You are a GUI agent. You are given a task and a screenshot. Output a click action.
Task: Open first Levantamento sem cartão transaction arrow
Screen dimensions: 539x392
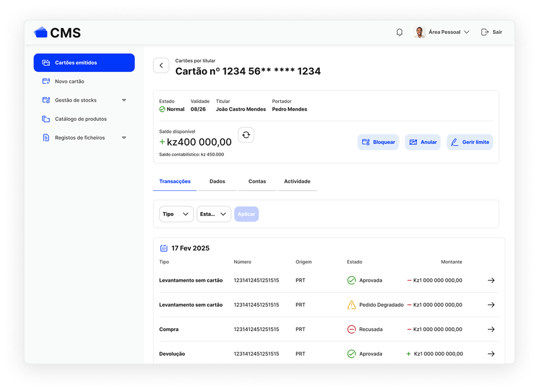(x=491, y=280)
